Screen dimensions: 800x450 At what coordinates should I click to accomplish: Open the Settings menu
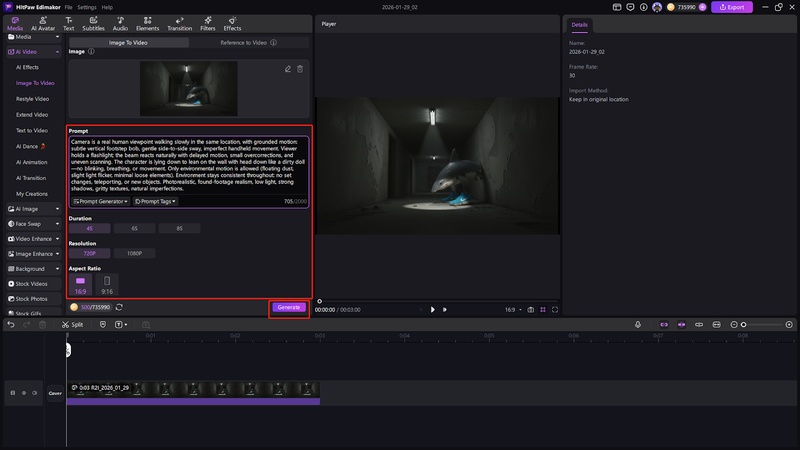[87, 7]
